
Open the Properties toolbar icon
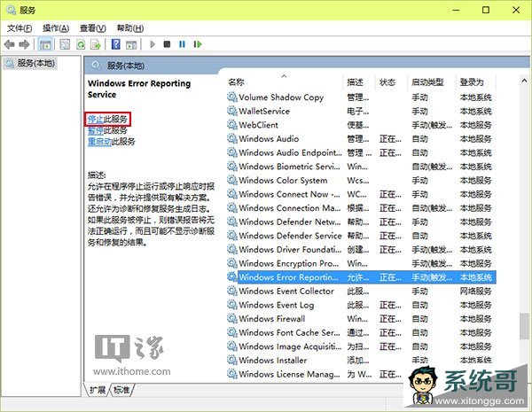tap(65, 44)
